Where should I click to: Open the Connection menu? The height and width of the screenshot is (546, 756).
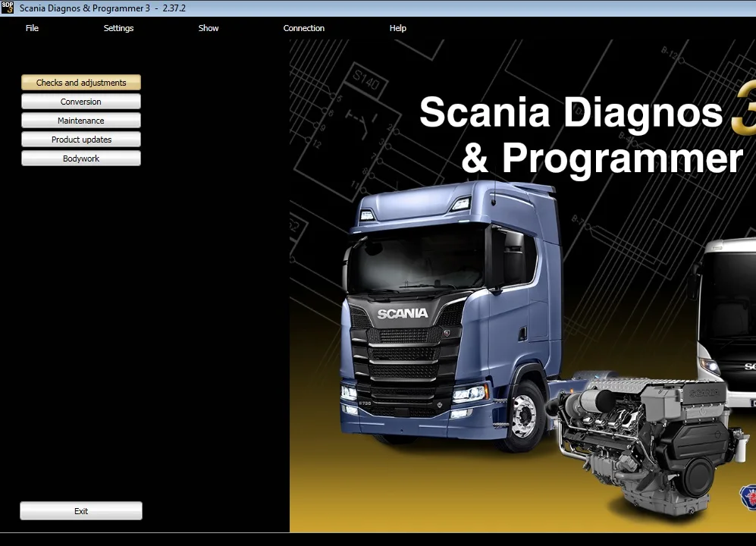point(304,28)
